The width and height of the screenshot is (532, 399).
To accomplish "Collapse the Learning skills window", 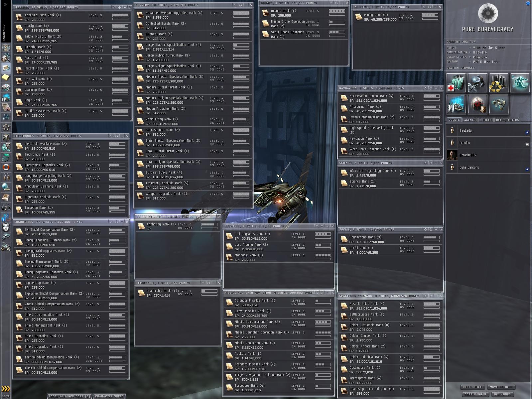I will (x=125, y=7).
